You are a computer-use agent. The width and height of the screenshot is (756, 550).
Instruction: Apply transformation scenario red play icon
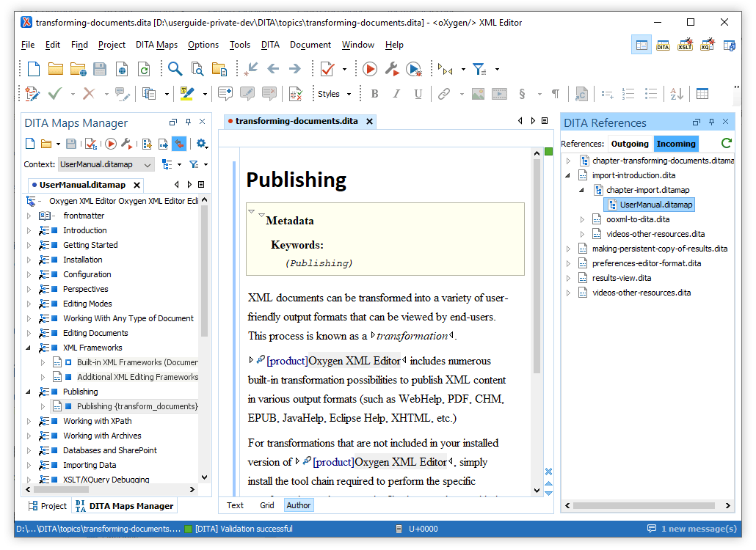(x=370, y=69)
